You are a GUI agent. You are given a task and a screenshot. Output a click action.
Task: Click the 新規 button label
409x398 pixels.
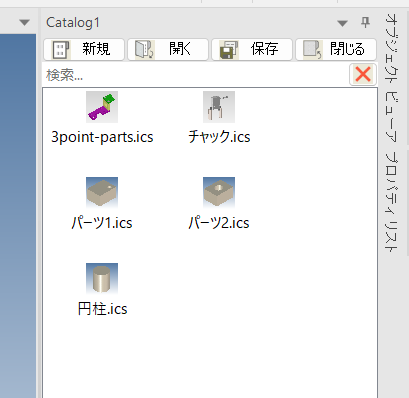click(x=96, y=49)
